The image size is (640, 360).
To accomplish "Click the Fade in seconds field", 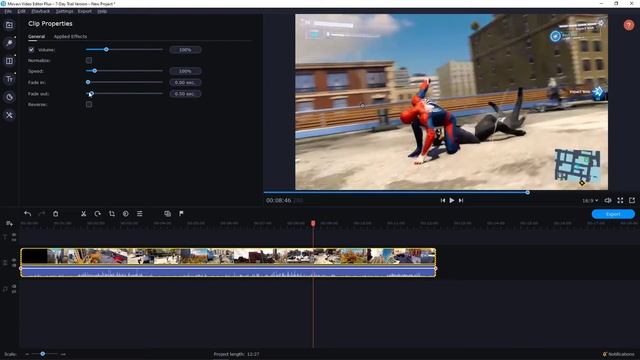I will pyautogui.click(x=185, y=82).
